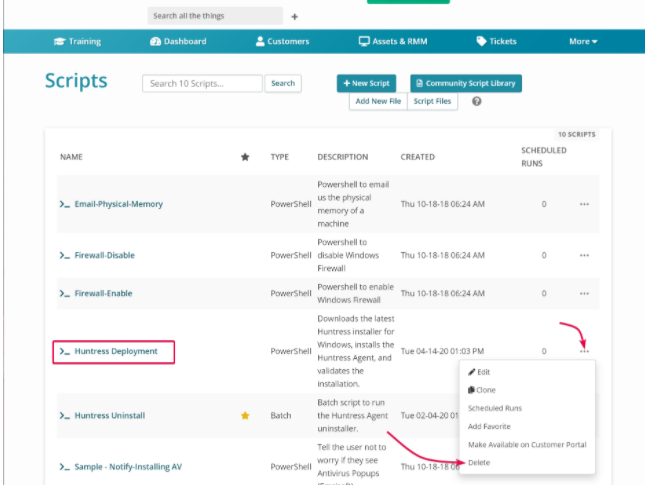The image size is (645, 485).
Task: Toggle the gold favorite star on Huntress Uninstall
Action: [x=245, y=415]
